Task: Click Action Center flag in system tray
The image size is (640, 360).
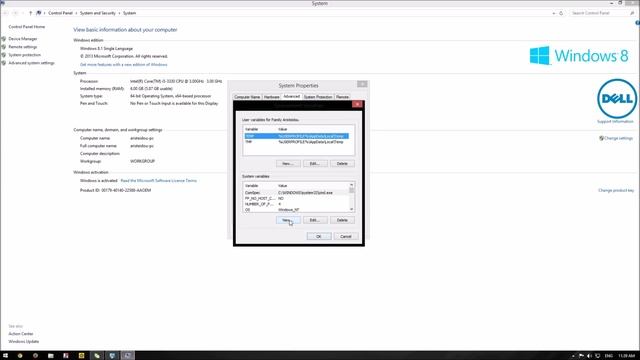Action: coord(581,356)
